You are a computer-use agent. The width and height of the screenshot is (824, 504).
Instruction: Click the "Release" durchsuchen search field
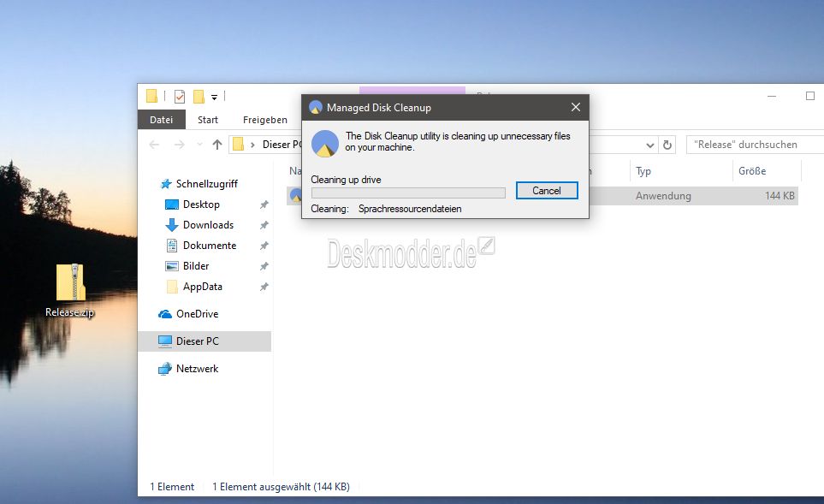[753, 145]
